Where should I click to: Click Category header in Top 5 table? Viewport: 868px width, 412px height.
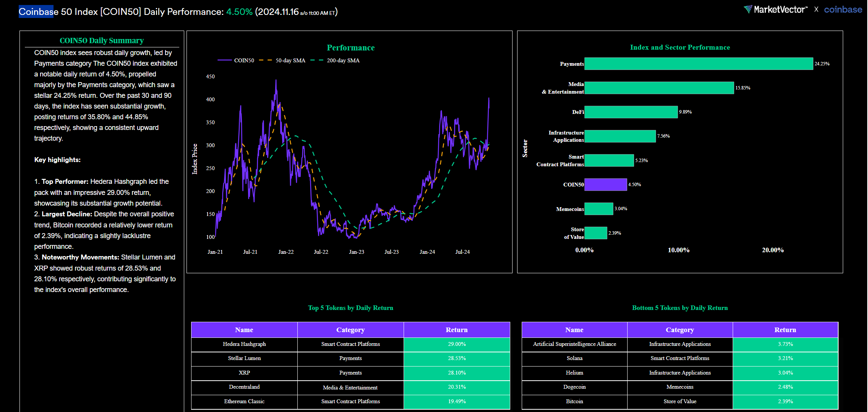[x=350, y=330]
